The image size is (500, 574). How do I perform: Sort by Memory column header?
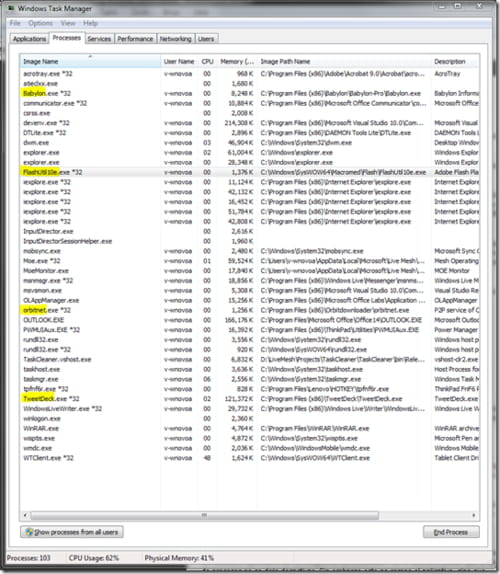237,61
